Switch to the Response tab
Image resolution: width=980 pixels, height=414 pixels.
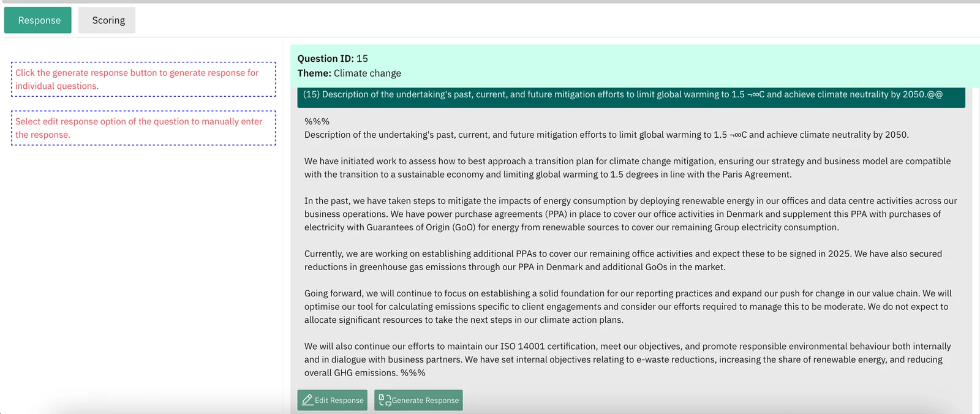tap(38, 20)
